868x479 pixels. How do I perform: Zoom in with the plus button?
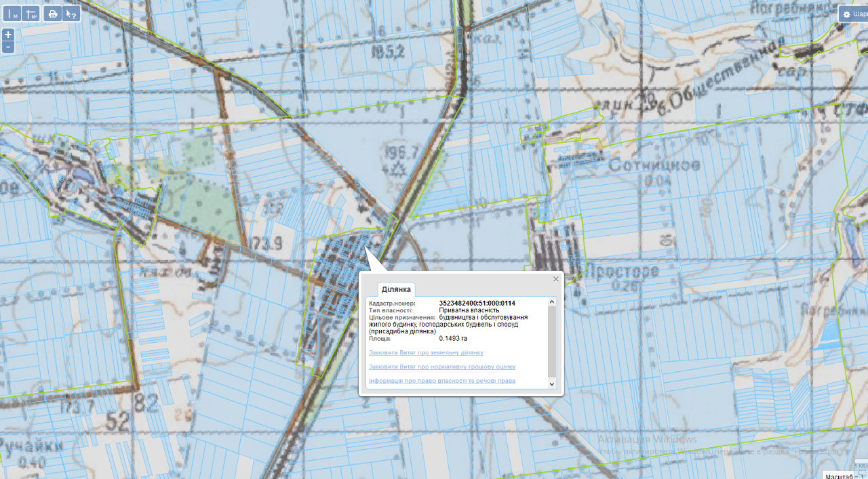[7, 35]
